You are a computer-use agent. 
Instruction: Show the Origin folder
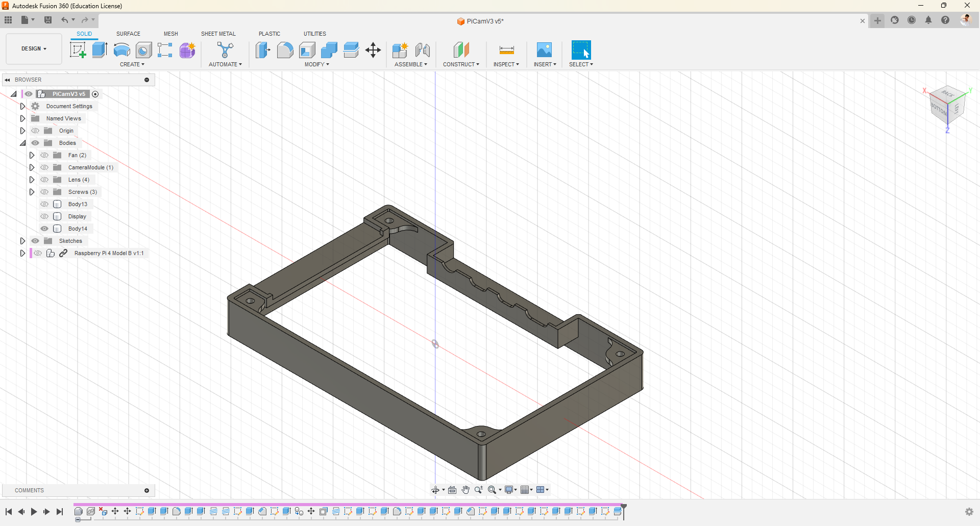point(35,131)
